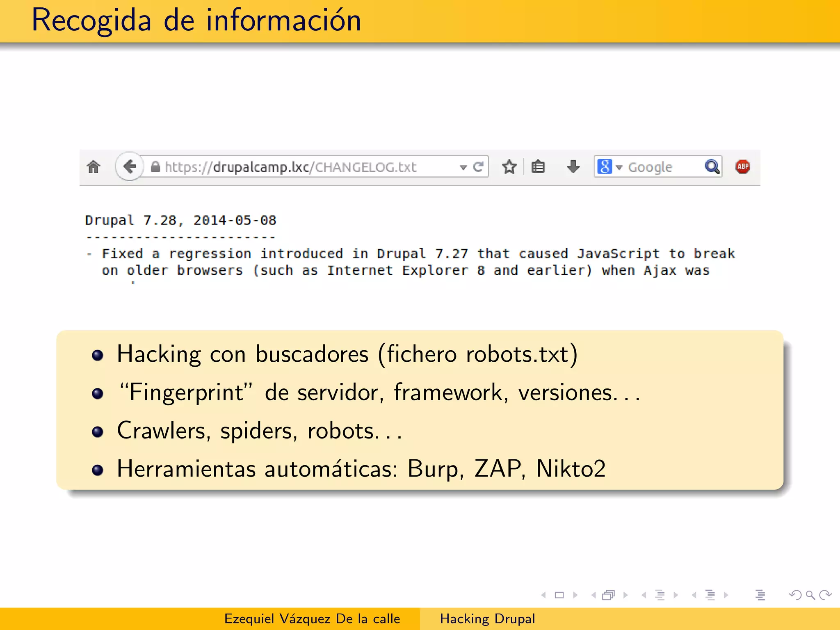This screenshot has width=840, height=630.
Task: Click the "Drupal 7.28, 2014-05-08" heading
Action: tap(181, 221)
